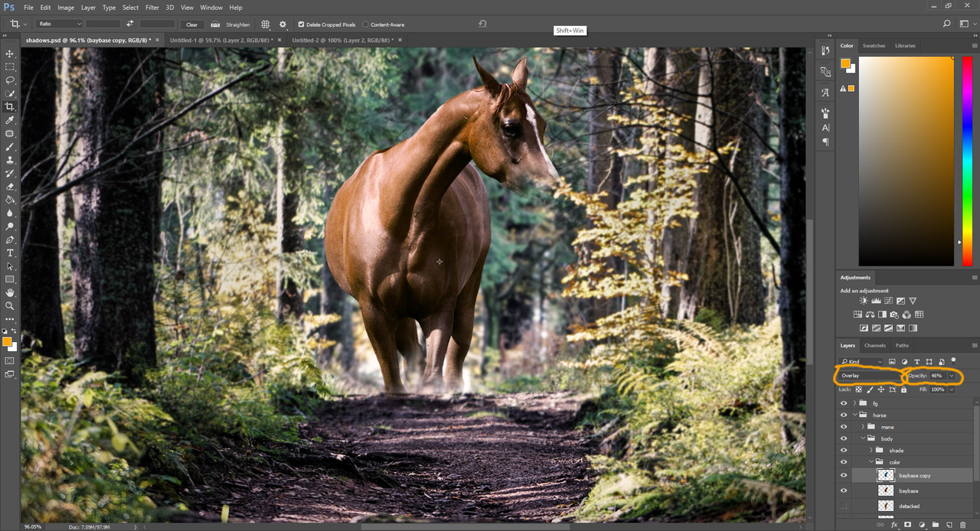Open the Kind layer filter dropdown
Viewport: 980px width, 531px height.
pos(861,361)
